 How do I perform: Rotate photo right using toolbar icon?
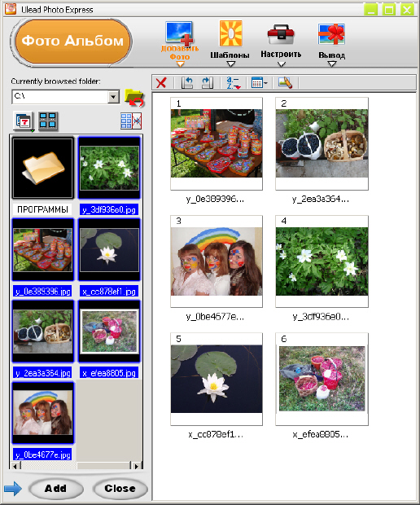pos(208,83)
